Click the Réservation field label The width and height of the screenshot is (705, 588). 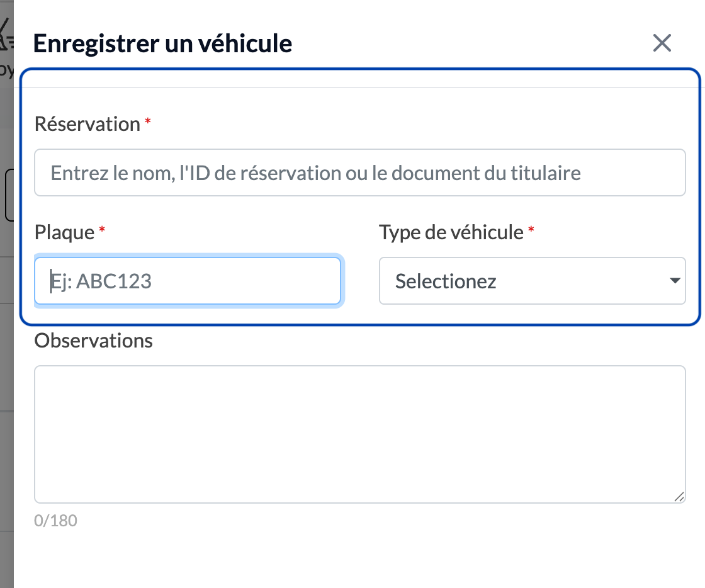click(x=87, y=124)
